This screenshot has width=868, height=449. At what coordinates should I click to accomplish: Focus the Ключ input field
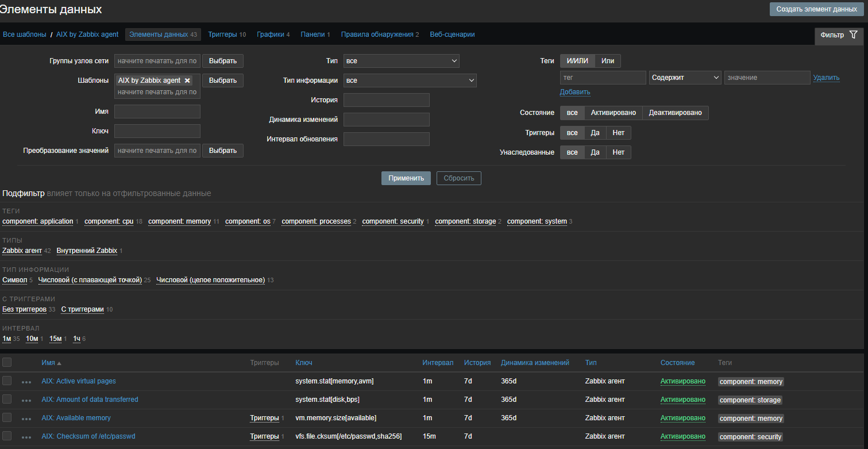click(157, 131)
